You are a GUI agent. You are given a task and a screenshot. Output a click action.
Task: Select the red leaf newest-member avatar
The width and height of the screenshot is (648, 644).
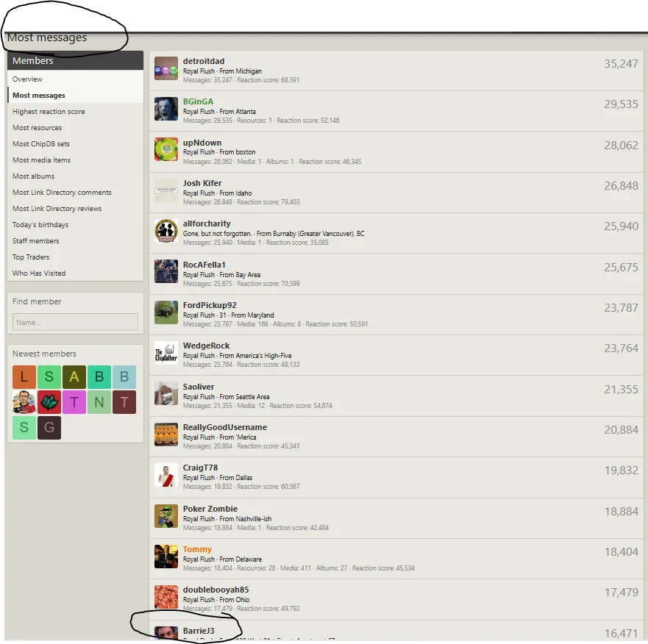49,402
